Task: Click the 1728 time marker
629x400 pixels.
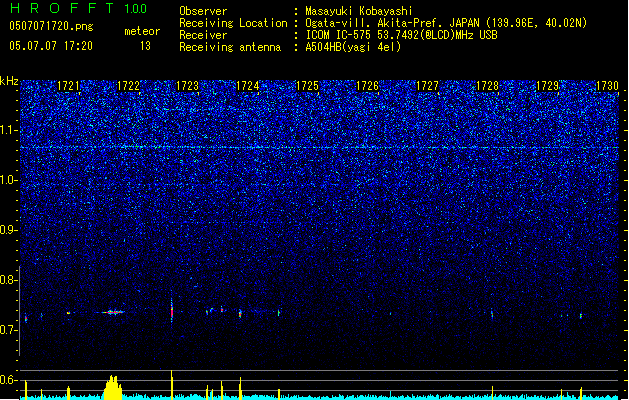Action: click(x=487, y=86)
